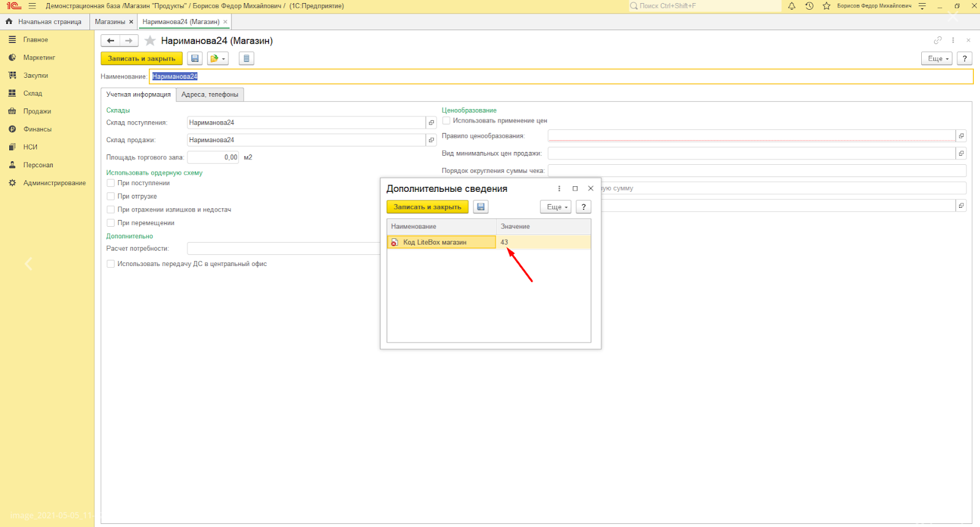Screen dimensions: 980x527
Task: Save the store form with diskette icon
Action: pos(195,59)
